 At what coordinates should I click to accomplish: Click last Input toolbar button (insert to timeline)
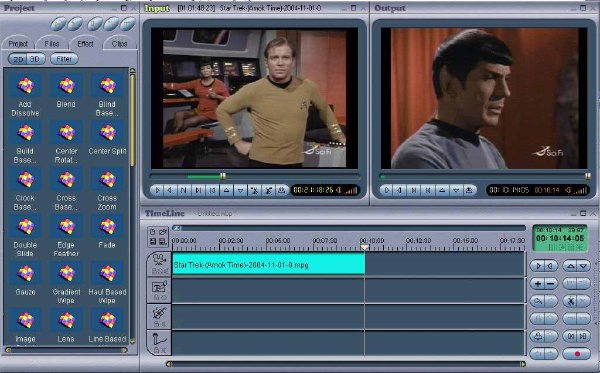(x=282, y=190)
